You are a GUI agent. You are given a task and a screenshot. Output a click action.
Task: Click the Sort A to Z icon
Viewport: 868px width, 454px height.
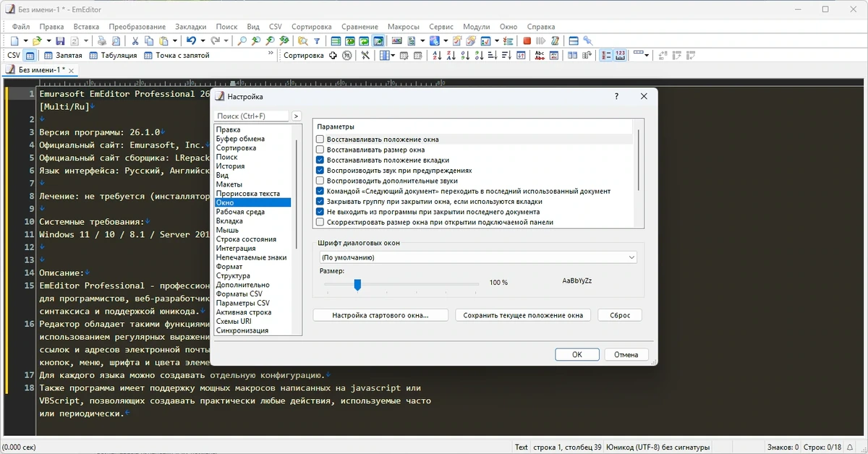(x=437, y=56)
